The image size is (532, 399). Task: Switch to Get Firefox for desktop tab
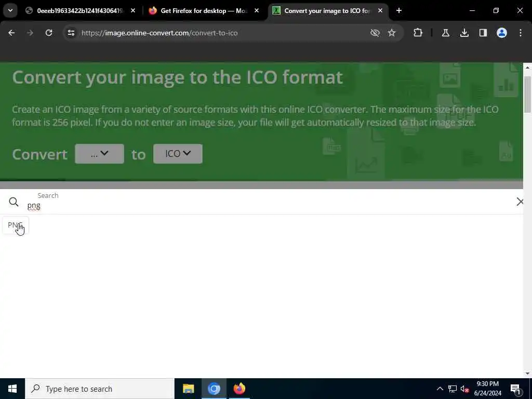(204, 11)
